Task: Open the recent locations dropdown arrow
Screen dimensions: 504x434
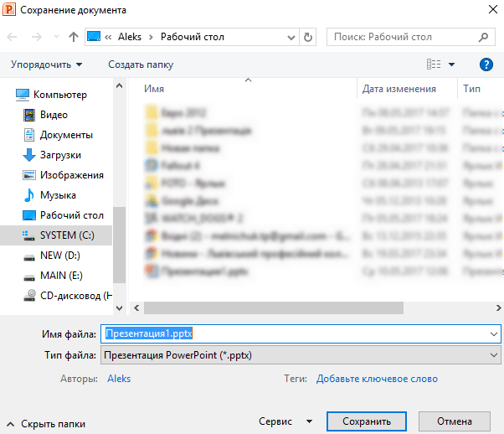Action: coord(56,36)
